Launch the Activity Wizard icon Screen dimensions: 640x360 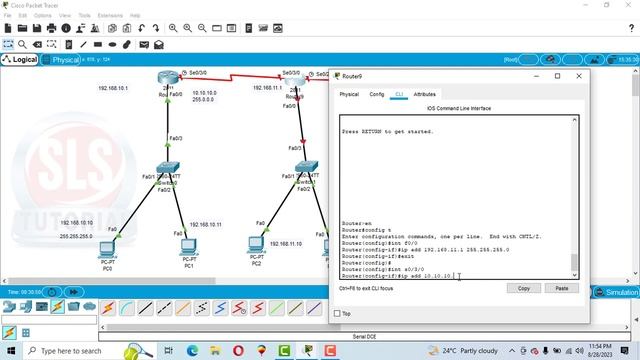tap(80, 28)
